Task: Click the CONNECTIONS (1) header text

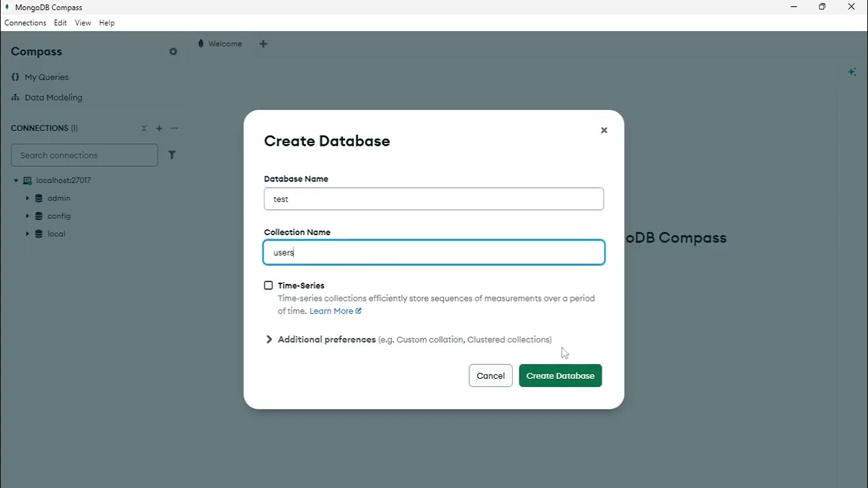Action: click(44, 128)
